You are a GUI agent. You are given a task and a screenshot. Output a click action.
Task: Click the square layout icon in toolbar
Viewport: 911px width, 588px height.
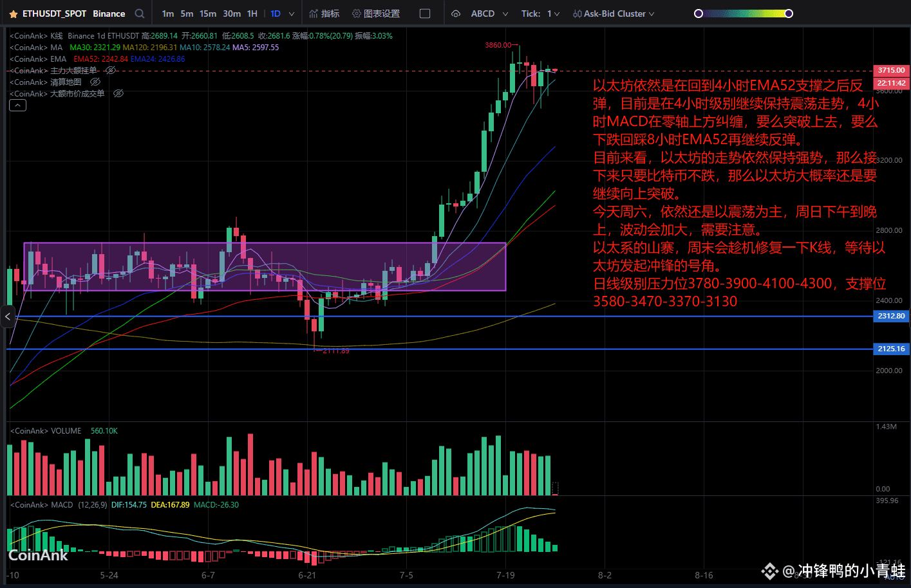click(x=425, y=14)
